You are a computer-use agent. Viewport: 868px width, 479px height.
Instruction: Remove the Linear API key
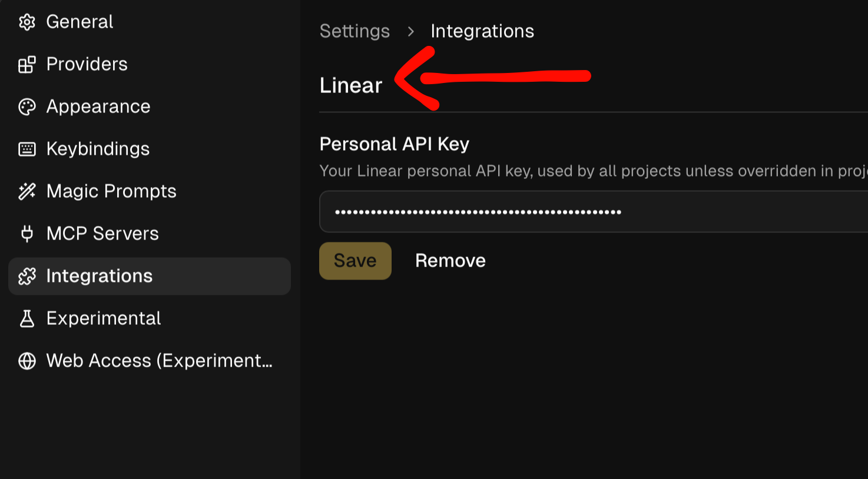coord(450,261)
